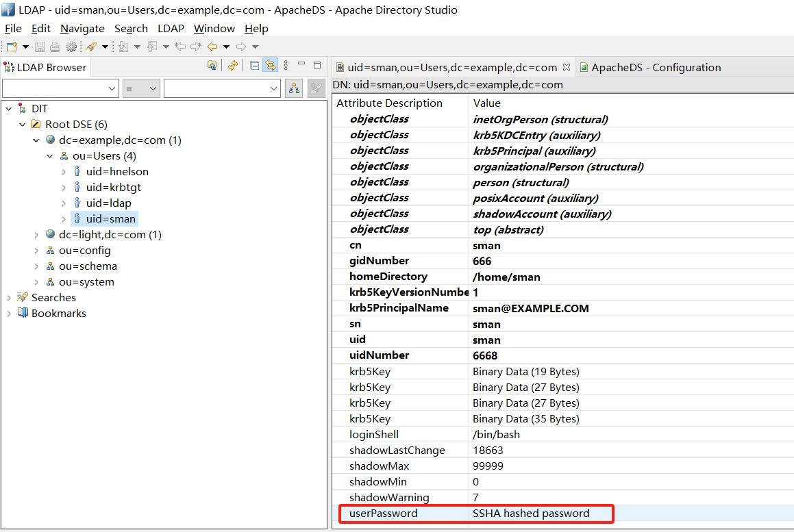Refresh the LDAP Browser tree

click(x=233, y=66)
